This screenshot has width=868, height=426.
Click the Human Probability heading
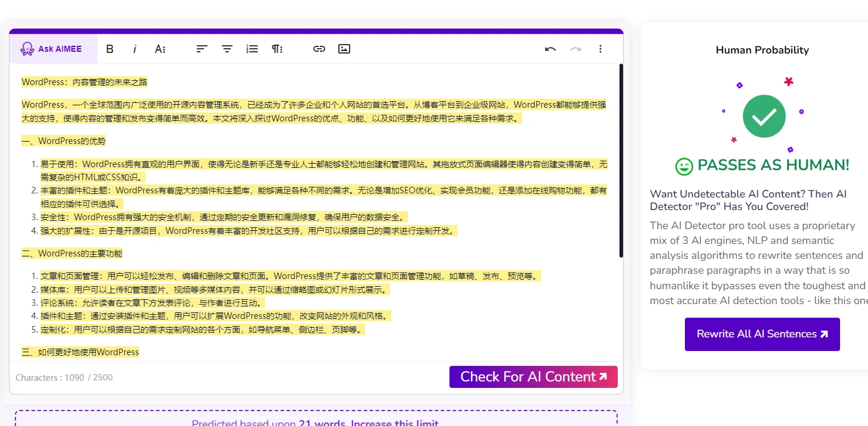tap(762, 50)
